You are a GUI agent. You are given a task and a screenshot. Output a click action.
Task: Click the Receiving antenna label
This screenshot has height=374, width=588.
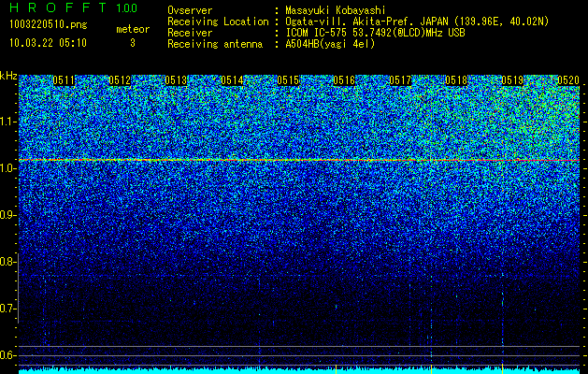215,44
